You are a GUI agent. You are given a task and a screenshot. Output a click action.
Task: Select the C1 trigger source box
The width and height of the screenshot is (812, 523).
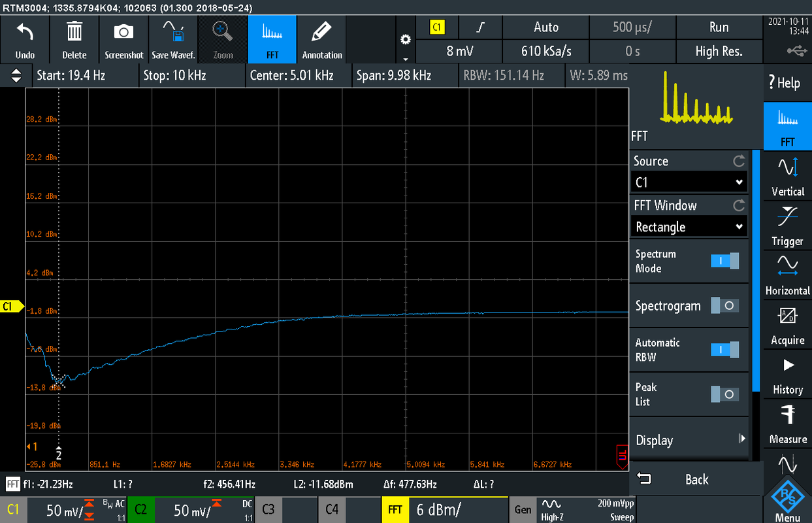pyautogui.click(x=437, y=27)
